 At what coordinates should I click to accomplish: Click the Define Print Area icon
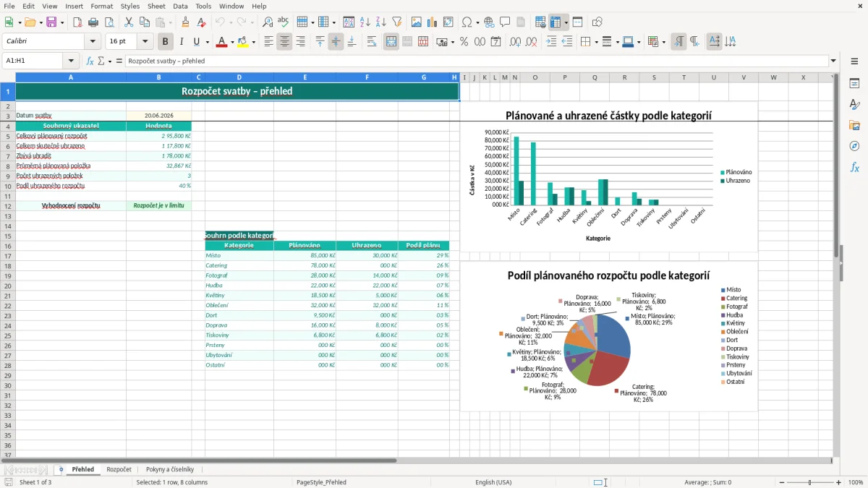pyautogui.click(x=540, y=22)
